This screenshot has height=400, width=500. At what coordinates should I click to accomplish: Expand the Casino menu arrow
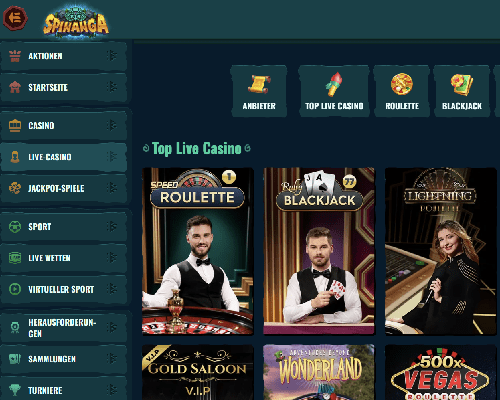click(112, 125)
